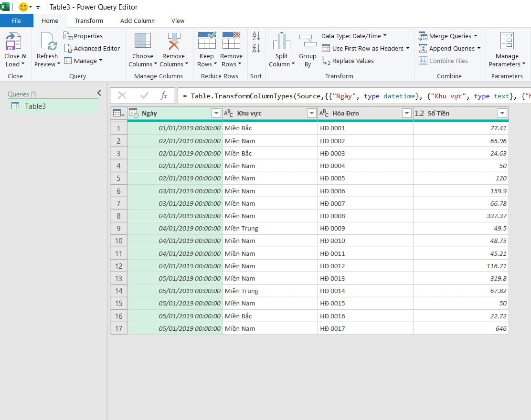Collapse the Queries pane
The image size is (531, 420).
tap(99, 93)
